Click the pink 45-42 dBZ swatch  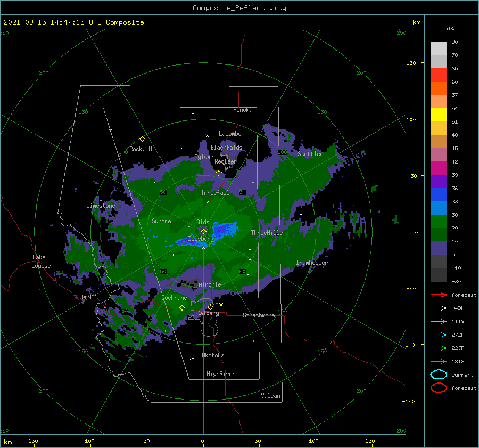click(439, 155)
